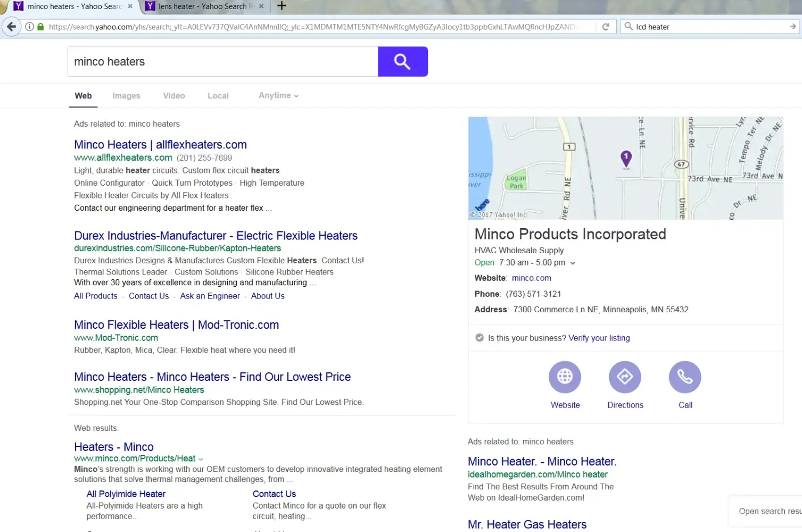Open a new browser tab
Image resolution: width=802 pixels, height=532 pixels.
pos(282,6)
